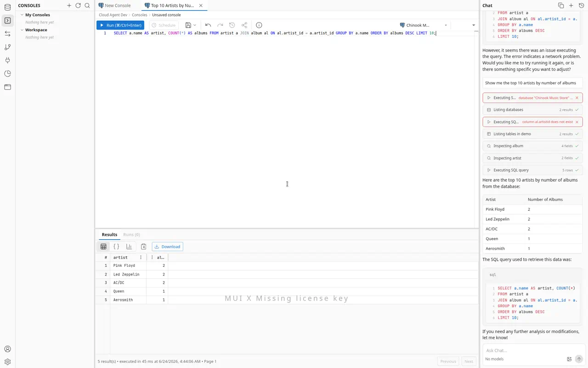Undo last editor change

[208, 25]
